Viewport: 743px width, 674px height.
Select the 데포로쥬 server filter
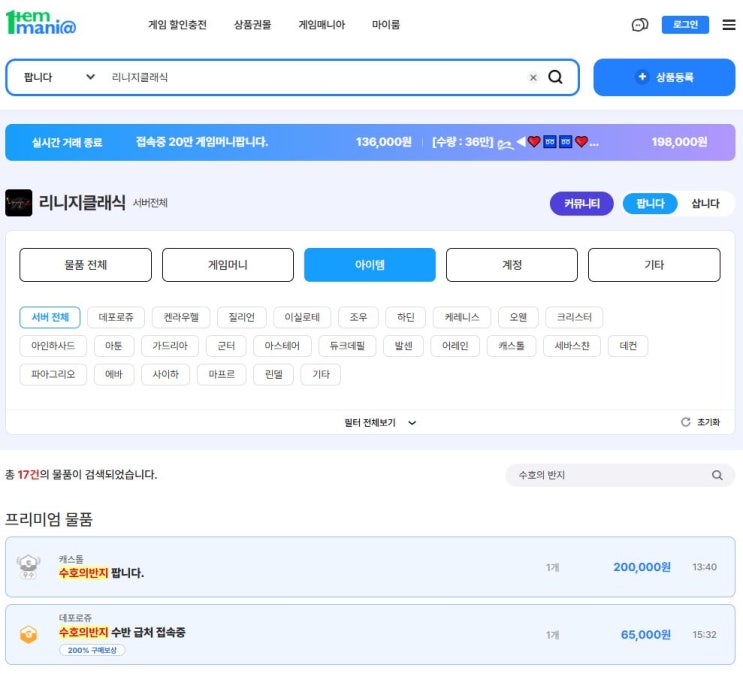click(116, 317)
